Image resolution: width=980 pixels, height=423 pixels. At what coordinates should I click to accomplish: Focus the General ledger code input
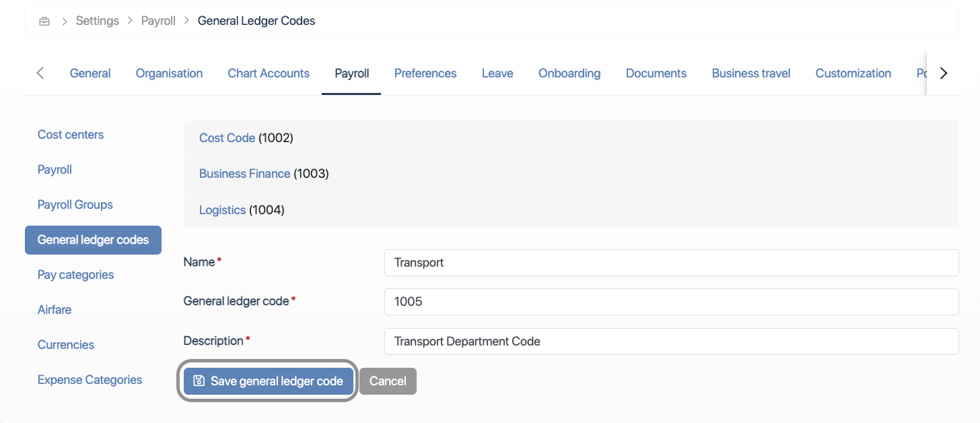pyautogui.click(x=671, y=302)
